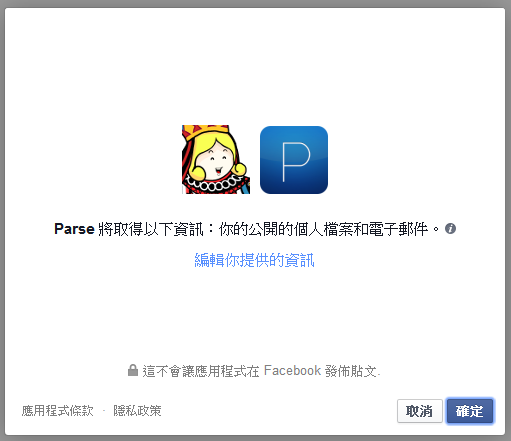Click the info icon after the permission text

[x=450, y=229]
